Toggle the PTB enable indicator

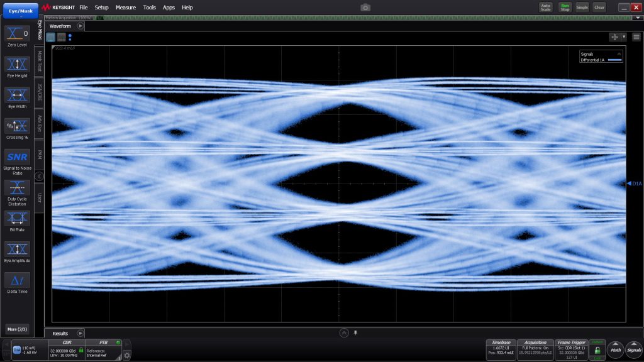coord(118,343)
